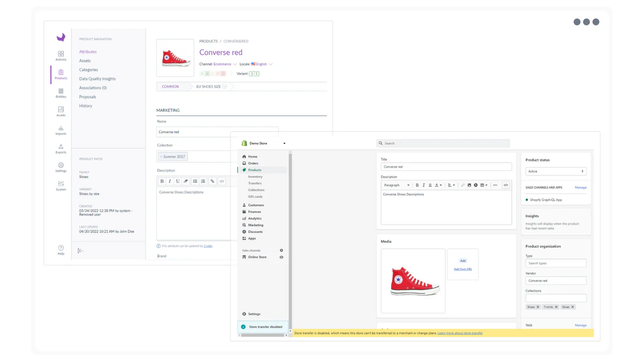Image resolution: width=644 pixels, height=362 pixels.
Task: Click Manage beside Sales channels and apps
Action: 581,188
